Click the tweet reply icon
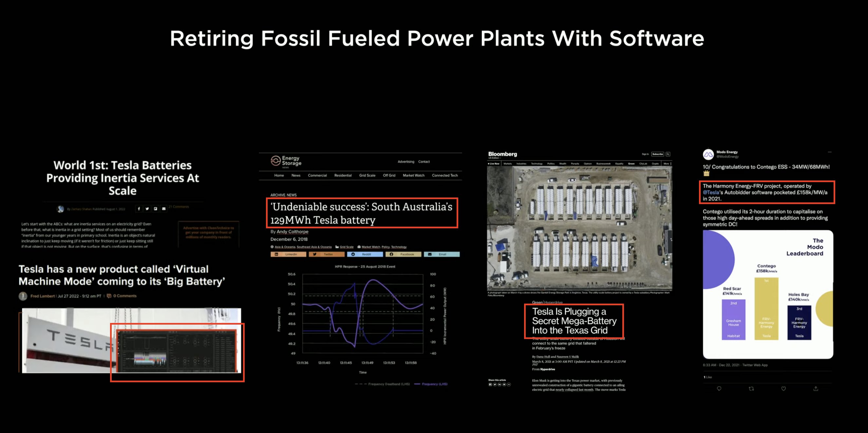868x433 pixels. tap(719, 388)
